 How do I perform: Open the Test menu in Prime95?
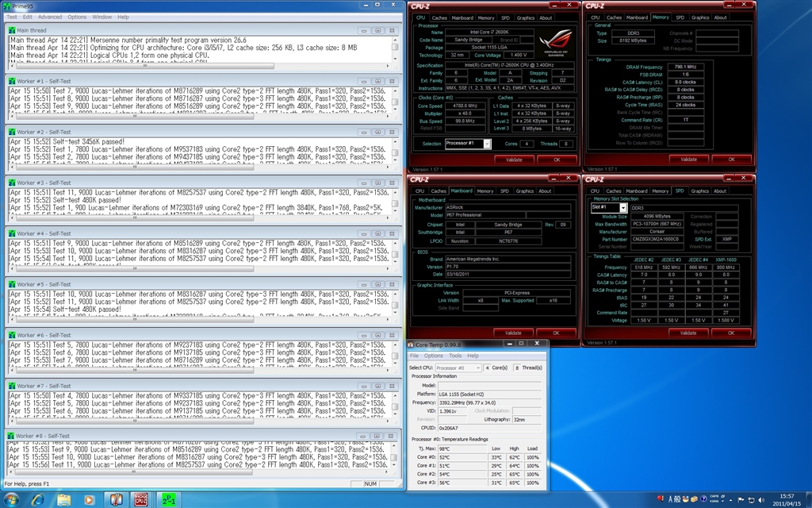[11, 17]
